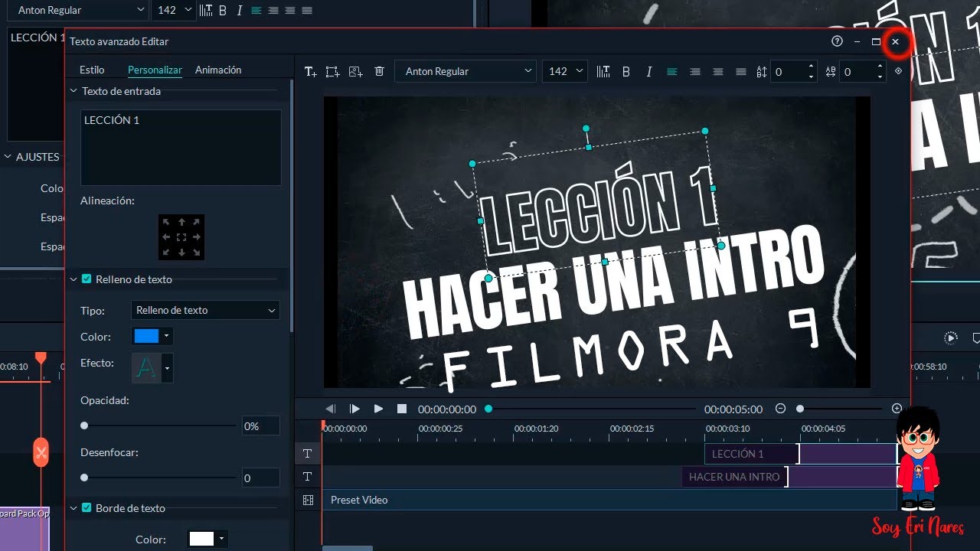Open the border color dropdown arrow
The width and height of the screenshot is (980, 551).
click(x=222, y=539)
